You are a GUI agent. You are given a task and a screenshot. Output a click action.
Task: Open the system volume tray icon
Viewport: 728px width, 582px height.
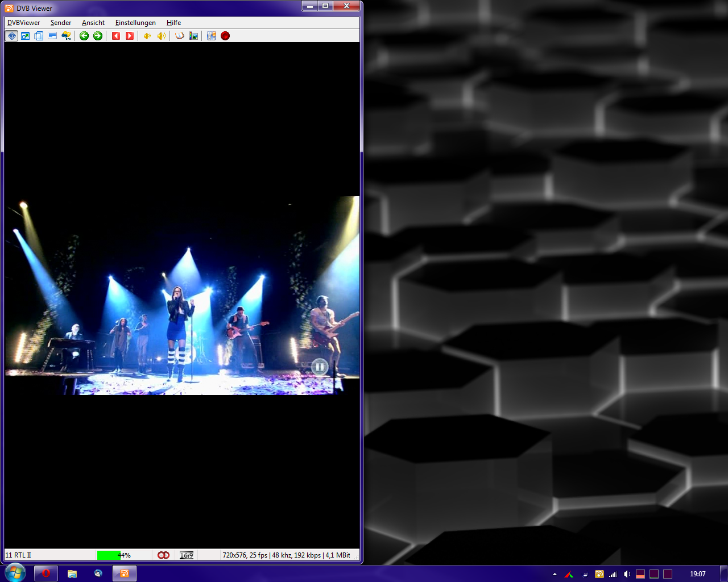coord(627,574)
